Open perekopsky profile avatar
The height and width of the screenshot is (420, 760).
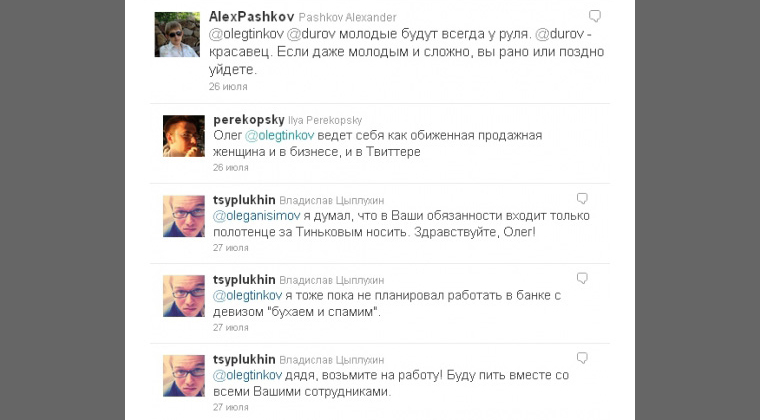184,136
